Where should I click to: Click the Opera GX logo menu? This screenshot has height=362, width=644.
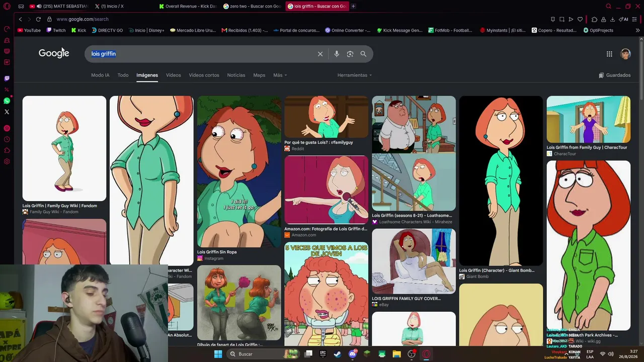tap(7, 7)
